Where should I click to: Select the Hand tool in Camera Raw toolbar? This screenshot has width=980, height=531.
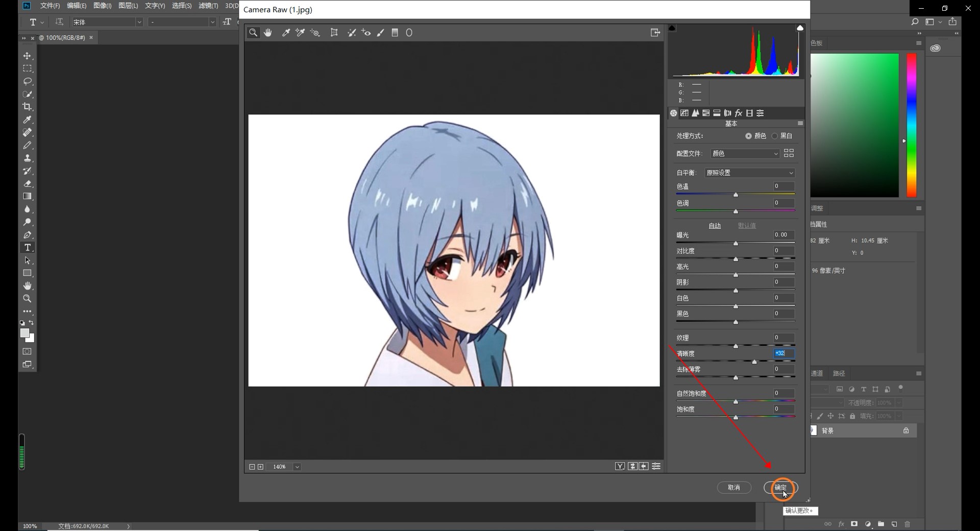pyautogui.click(x=268, y=33)
